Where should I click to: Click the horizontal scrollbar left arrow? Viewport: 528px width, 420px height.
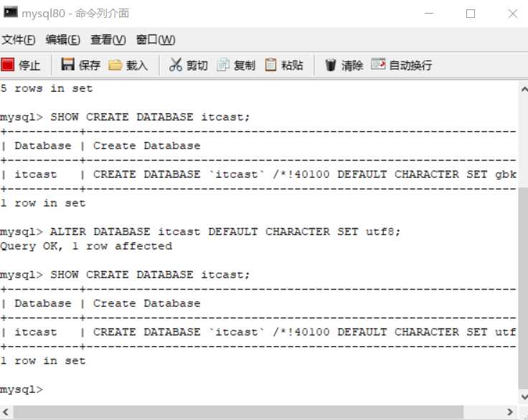tap(6, 412)
